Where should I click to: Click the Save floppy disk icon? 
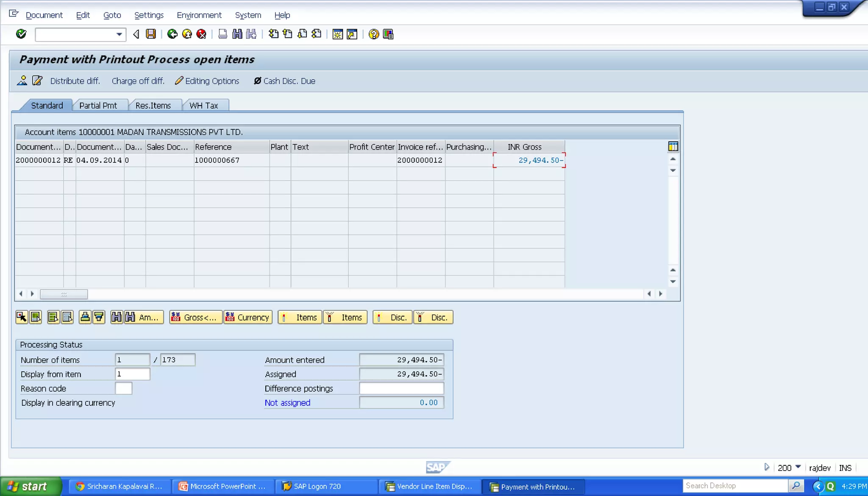(x=150, y=34)
